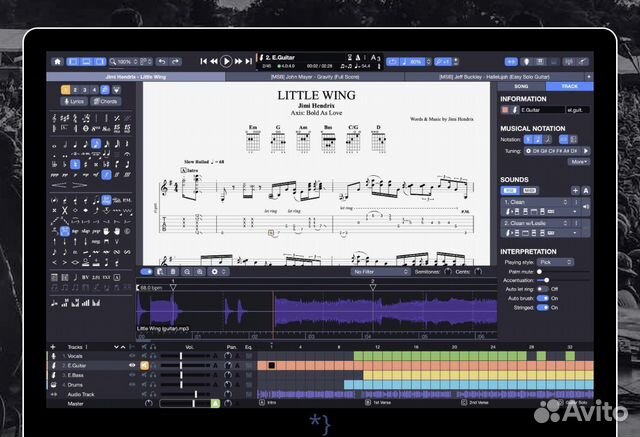Jump to the last bar of the score

point(249,61)
